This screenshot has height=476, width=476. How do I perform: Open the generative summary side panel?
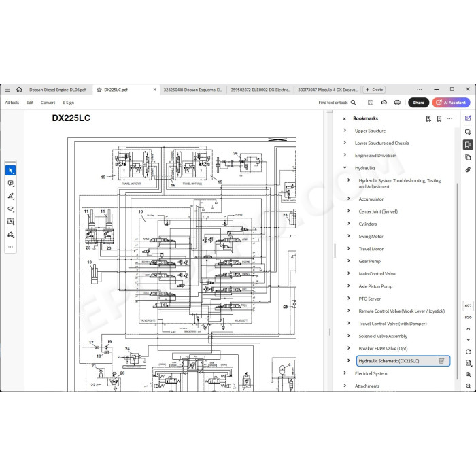[x=468, y=118]
